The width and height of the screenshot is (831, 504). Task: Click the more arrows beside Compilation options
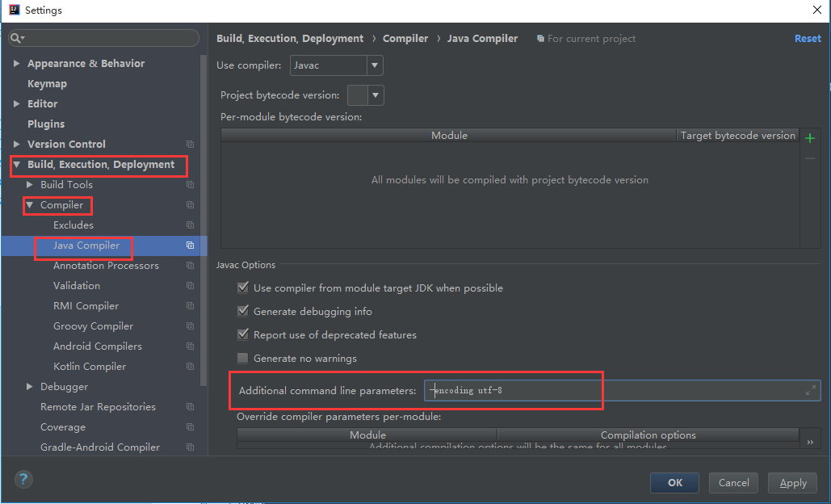pyautogui.click(x=810, y=442)
